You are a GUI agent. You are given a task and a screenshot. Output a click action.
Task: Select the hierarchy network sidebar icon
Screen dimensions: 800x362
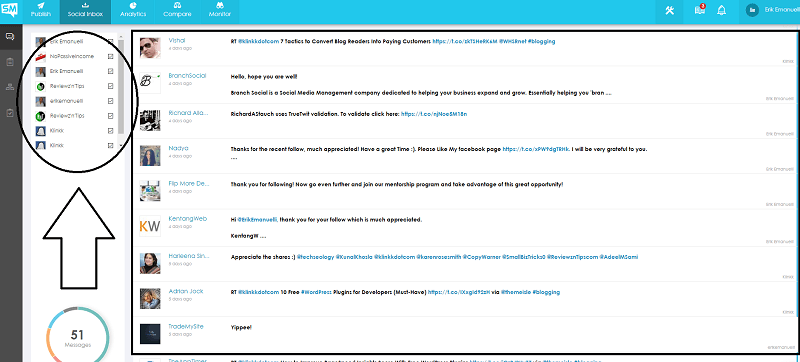click(10, 87)
